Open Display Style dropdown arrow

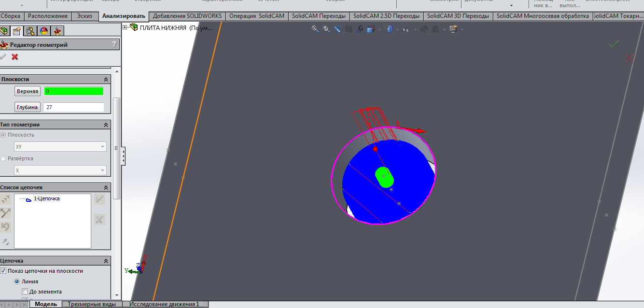397,30
